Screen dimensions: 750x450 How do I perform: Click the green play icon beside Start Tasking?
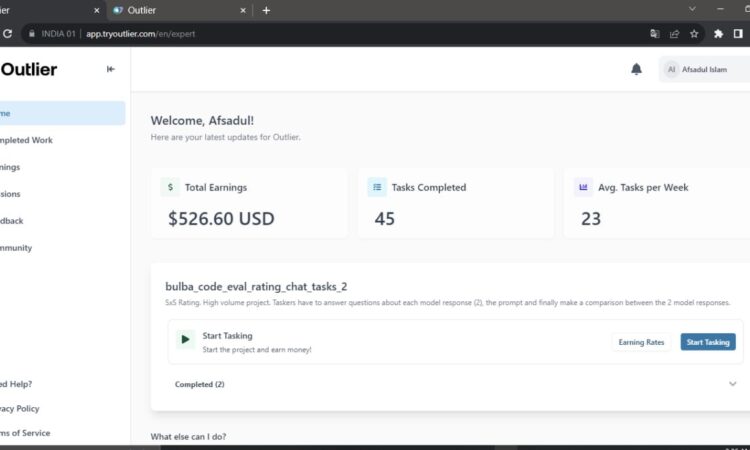click(186, 340)
